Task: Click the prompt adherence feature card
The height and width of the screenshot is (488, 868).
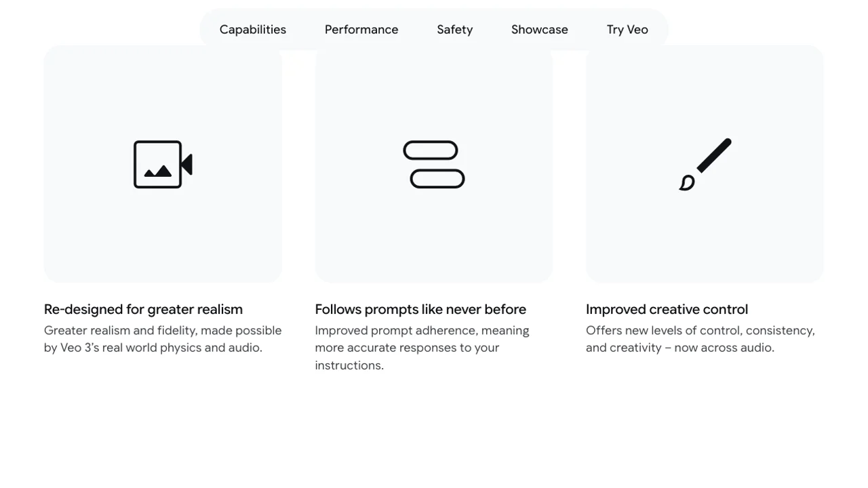Action: 434,164
